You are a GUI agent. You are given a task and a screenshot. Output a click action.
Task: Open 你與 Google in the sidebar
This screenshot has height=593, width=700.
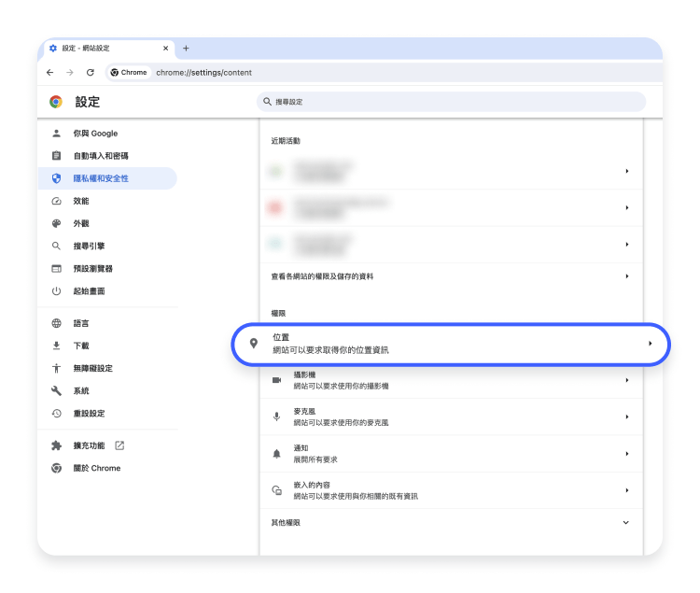(x=107, y=134)
